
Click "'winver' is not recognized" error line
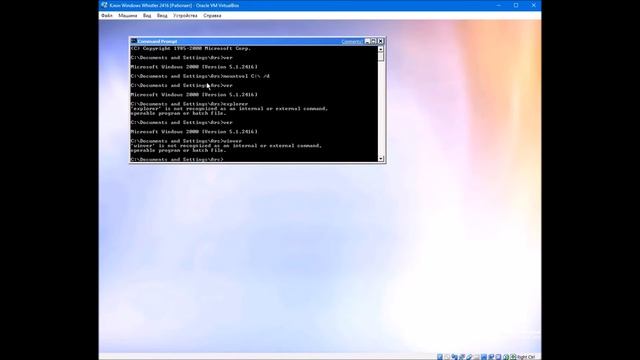(226, 146)
